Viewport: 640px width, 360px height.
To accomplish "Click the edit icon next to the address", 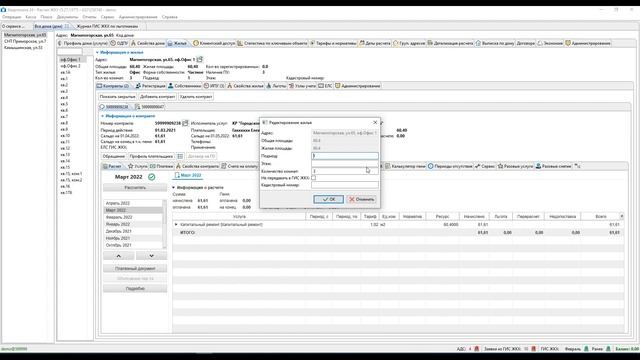I will pos(200,60).
